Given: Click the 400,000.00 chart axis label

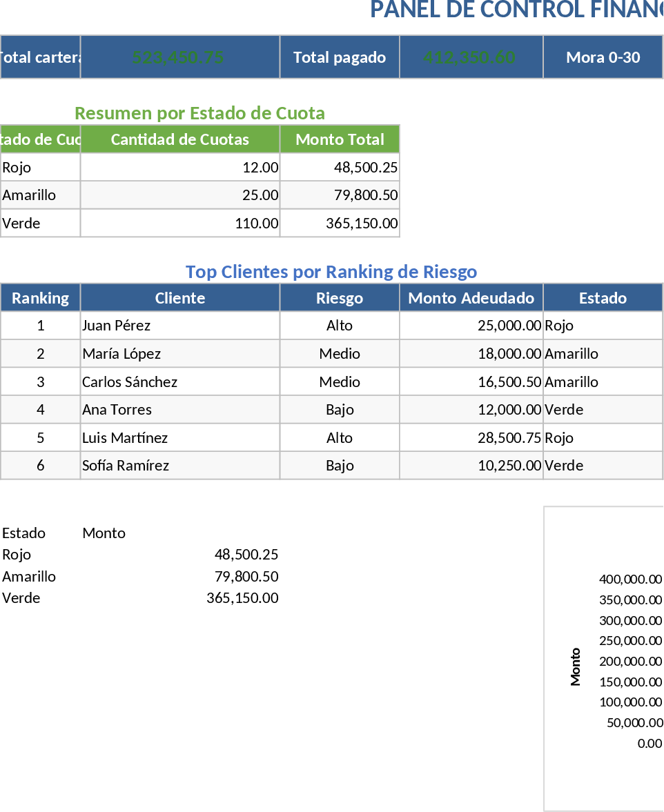Looking at the screenshot, I should (x=630, y=580).
